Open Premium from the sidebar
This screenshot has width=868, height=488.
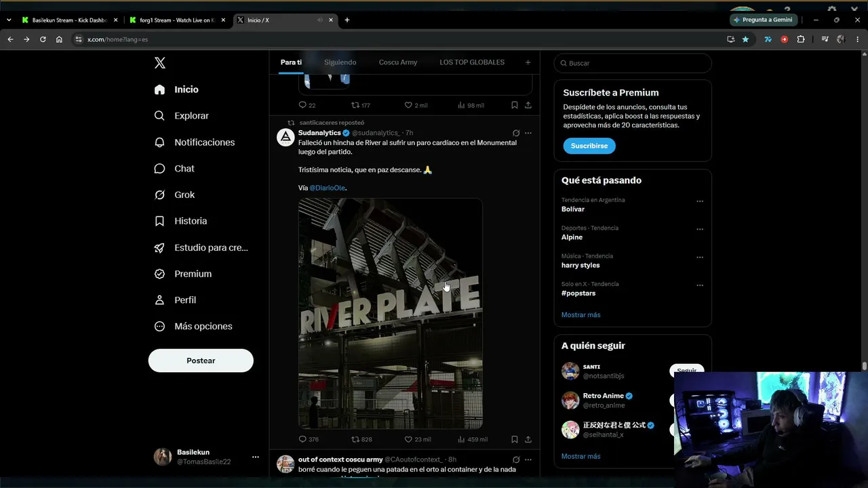coord(183,274)
